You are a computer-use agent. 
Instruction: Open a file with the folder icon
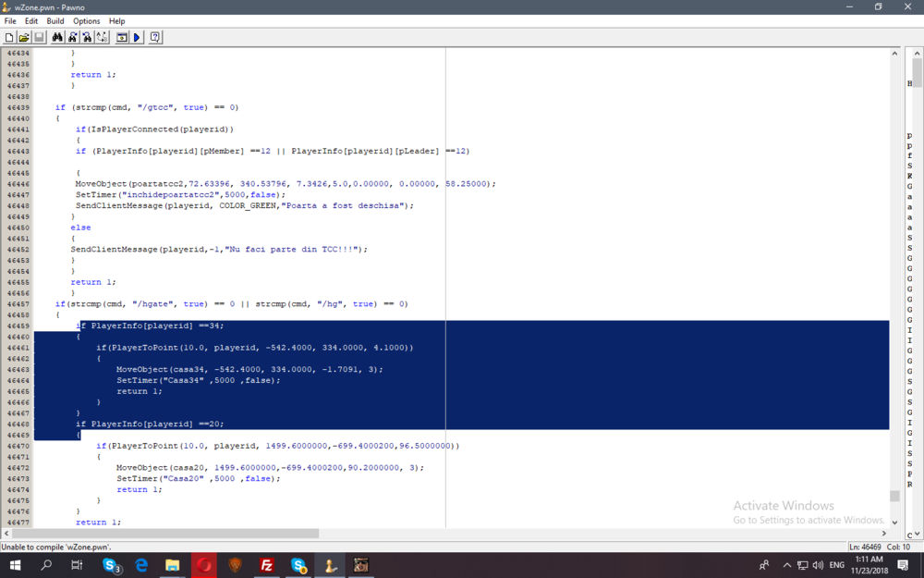[x=24, y=37]
